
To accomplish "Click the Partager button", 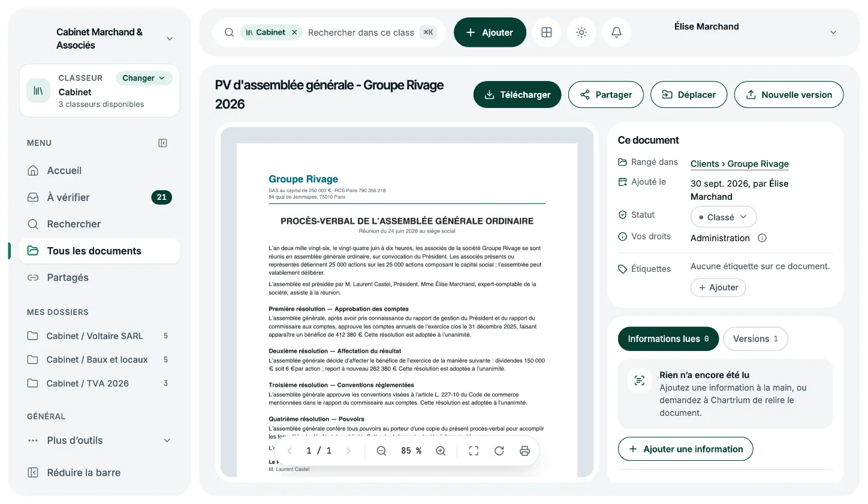I will [605, 95].
